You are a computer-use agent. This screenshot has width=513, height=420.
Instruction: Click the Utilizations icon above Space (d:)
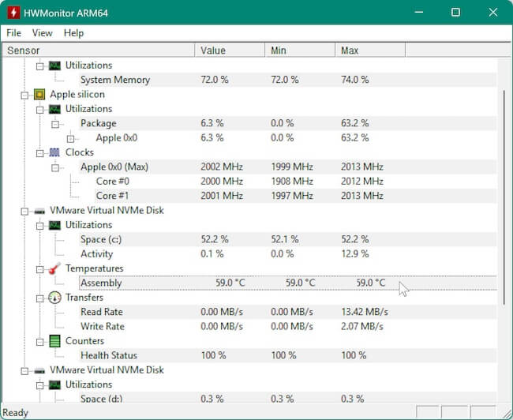pos(54,385)
